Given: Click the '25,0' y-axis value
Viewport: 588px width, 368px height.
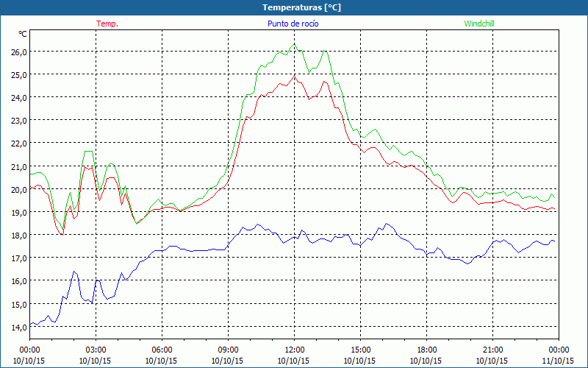Looking at the screenshot, I should [20, 75].
